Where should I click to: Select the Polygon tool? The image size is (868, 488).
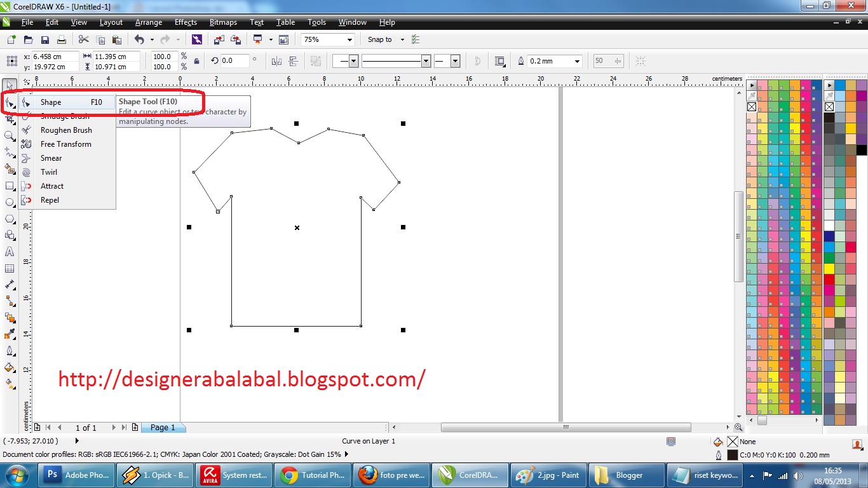[10, 219]
